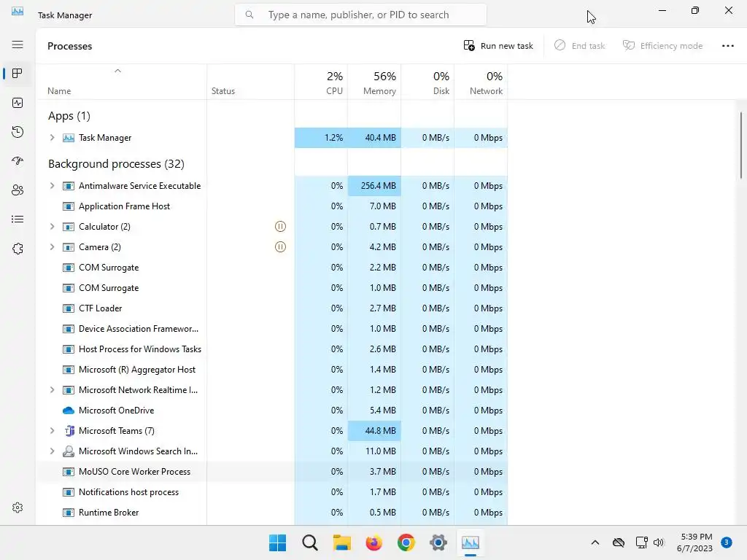Click the Apps (1) group heading
The width and height of the screenshot is (747, 560).
point(69,116)
